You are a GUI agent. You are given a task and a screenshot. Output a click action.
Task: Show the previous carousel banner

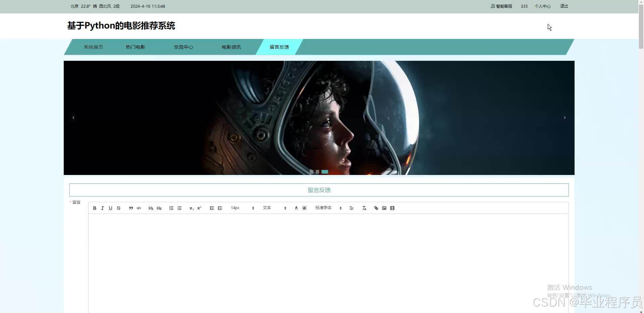(73, 118)
